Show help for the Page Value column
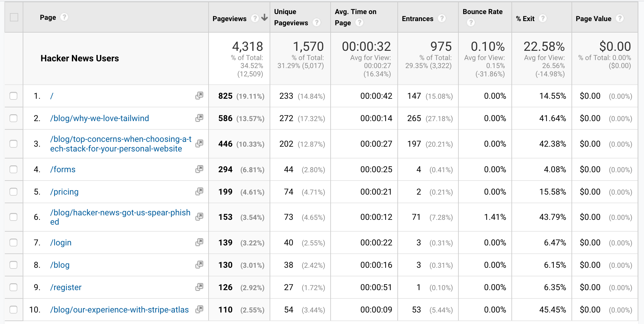The image size is (644, 324). click(x=620, y=19)
